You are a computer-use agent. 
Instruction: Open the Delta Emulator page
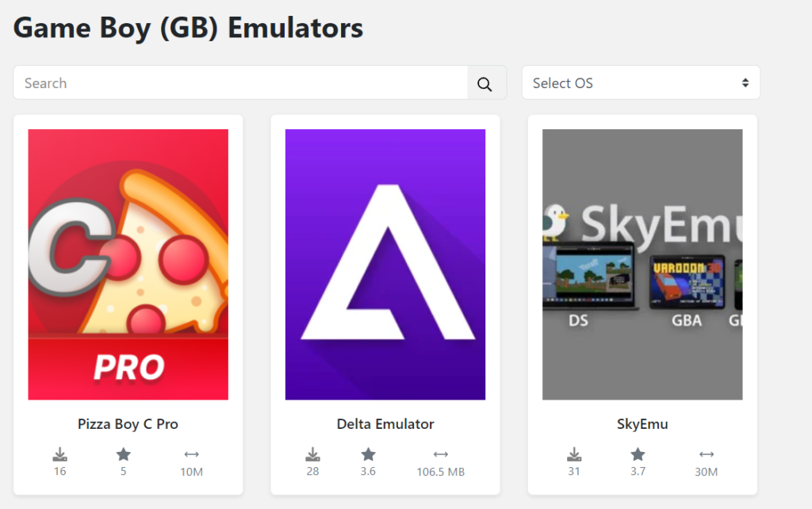pos(385,423)
